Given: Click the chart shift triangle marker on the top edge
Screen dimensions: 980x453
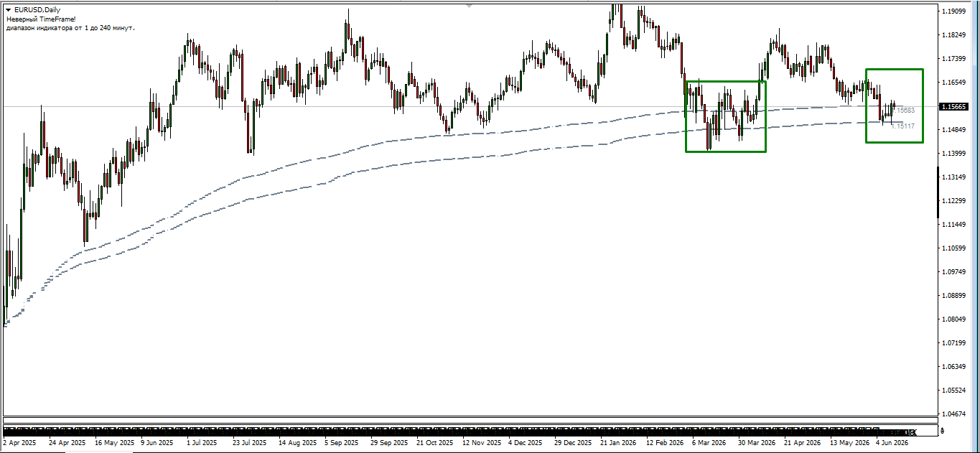Looking at the screenshot, I should click(x=470, y=6).
